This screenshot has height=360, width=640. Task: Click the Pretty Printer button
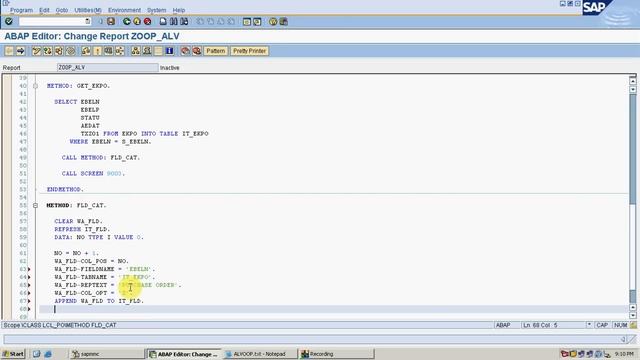tap(249, 51)
